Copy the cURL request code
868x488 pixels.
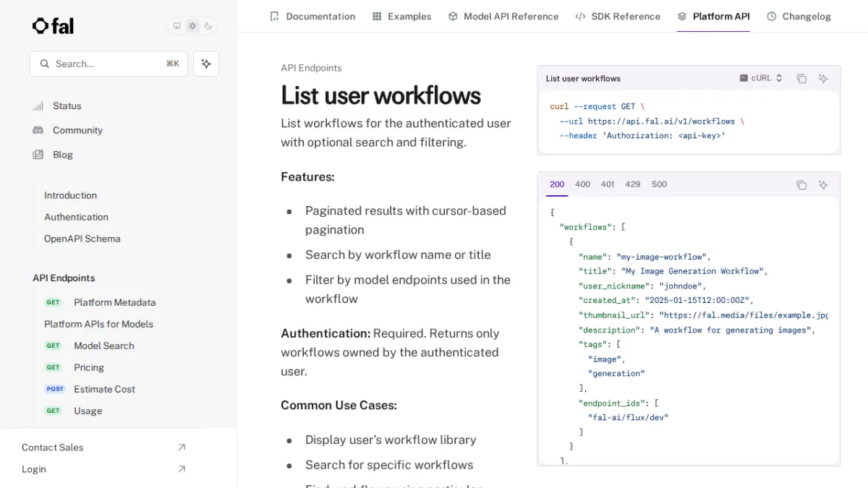pos(801,79)
